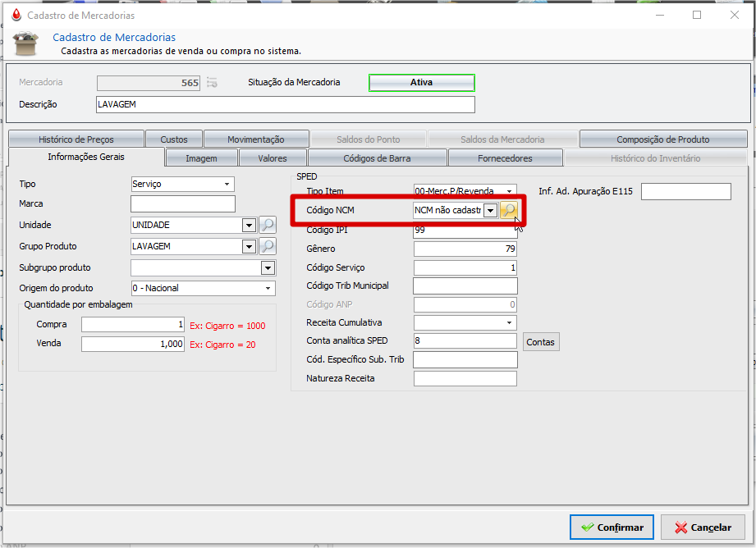Click the Inf. Ad. Apuração E115 field
756x548 pixels.
(x=686, y=191)
